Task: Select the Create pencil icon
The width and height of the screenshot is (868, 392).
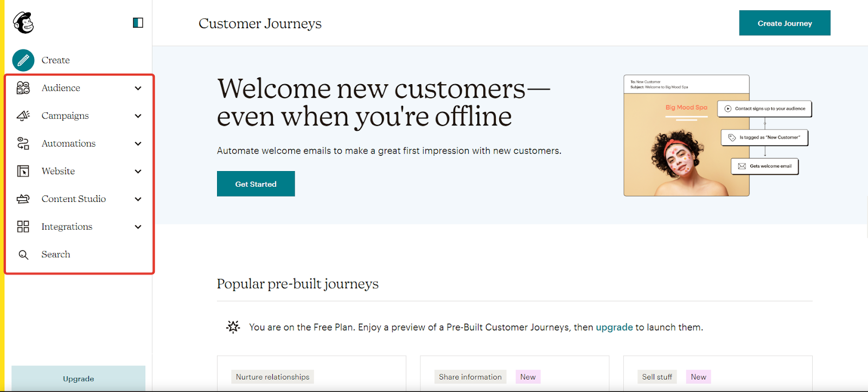Action: (23, 60)
